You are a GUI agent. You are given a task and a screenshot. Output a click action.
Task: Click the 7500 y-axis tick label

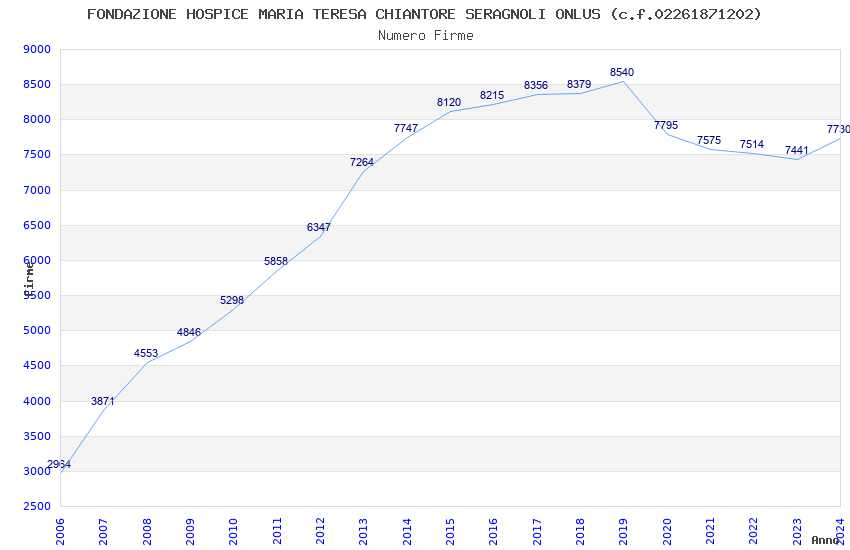[x=37, y=155]
